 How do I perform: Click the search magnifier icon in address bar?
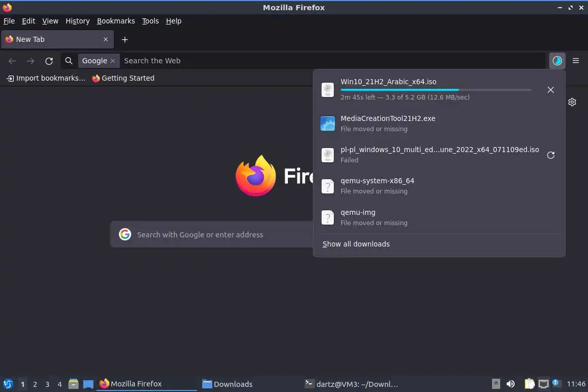(68, 61)
